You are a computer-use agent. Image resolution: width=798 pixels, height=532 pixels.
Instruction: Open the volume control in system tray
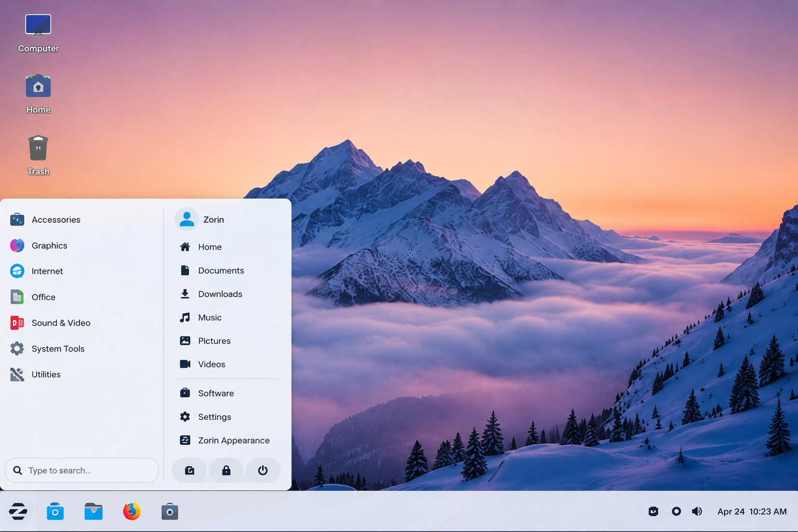pos(697,511)
